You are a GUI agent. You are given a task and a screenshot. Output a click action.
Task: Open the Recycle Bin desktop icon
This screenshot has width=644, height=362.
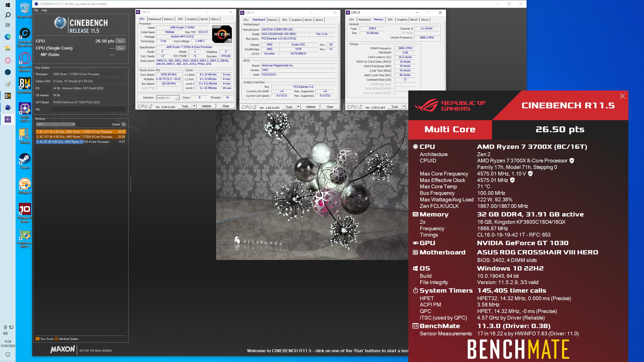24,11
